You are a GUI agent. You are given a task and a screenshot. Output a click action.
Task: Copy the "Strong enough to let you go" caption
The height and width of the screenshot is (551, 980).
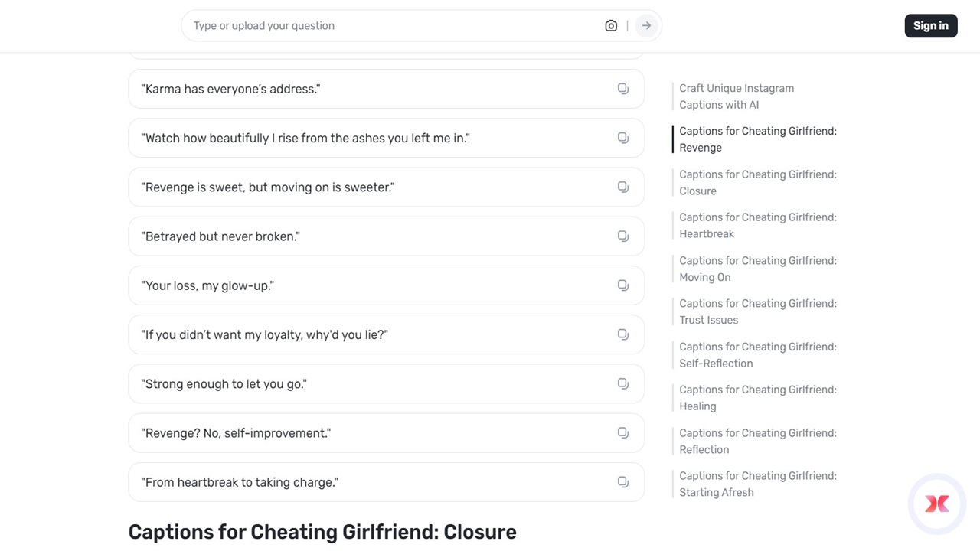click(x=623, y=383)
